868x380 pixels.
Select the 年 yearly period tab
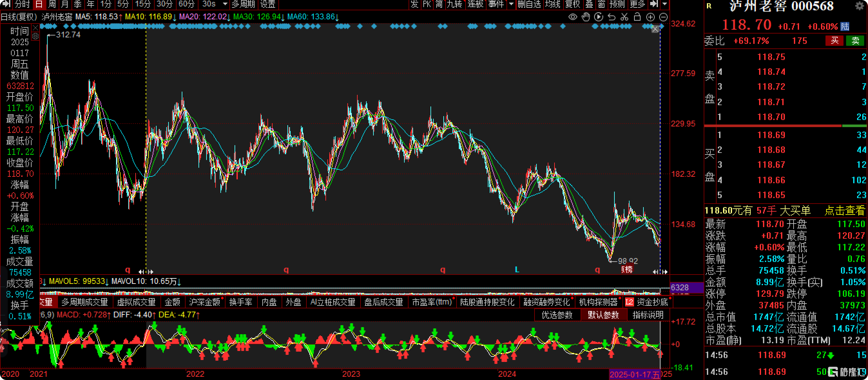[x=91, y=4]
